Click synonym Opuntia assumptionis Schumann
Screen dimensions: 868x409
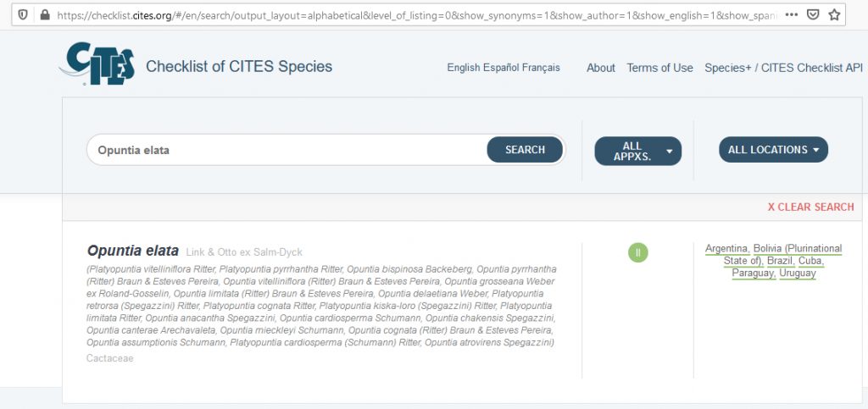pyautogui.click(x=157, y=342)
